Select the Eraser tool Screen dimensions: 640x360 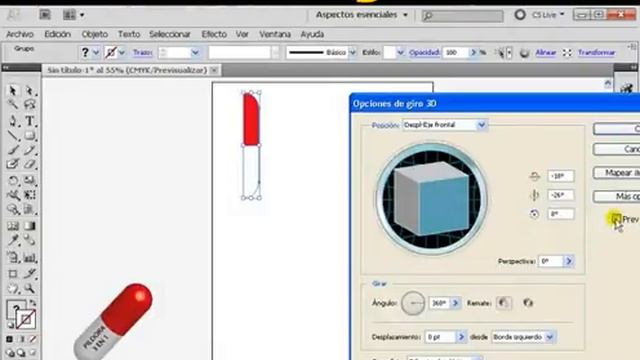29,164
